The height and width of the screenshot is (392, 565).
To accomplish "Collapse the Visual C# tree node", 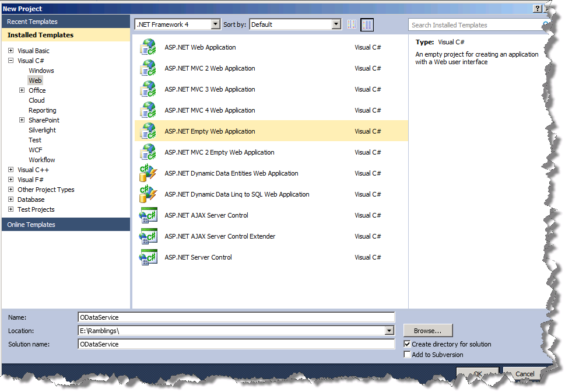I will [x=11, y=61].
